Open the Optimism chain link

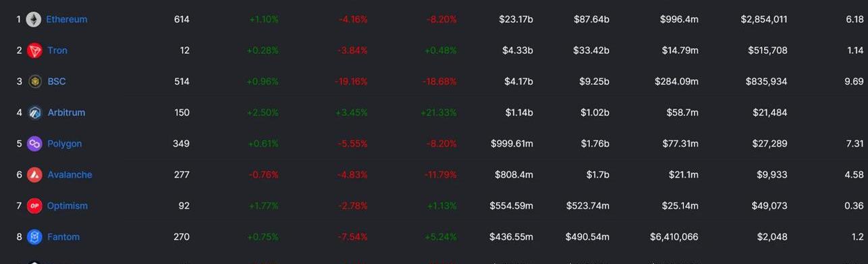coord(67,206)
